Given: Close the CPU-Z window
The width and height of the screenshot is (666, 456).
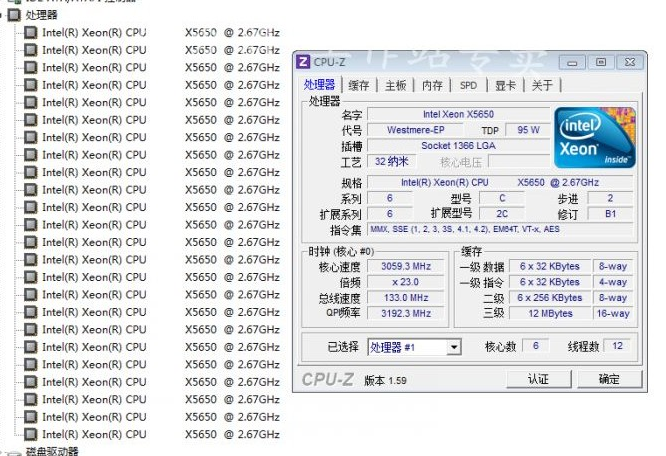Looking at the screenshot, I should (630, 63).
